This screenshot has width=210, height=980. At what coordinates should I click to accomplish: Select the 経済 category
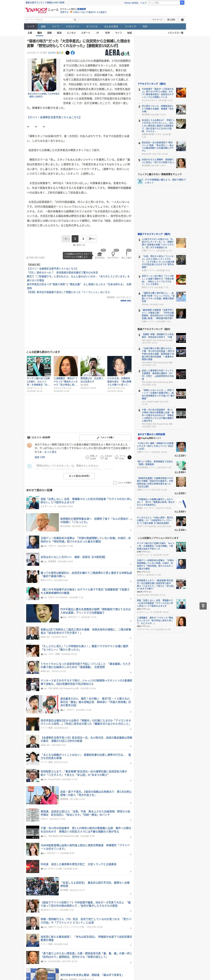coord(59,33)
